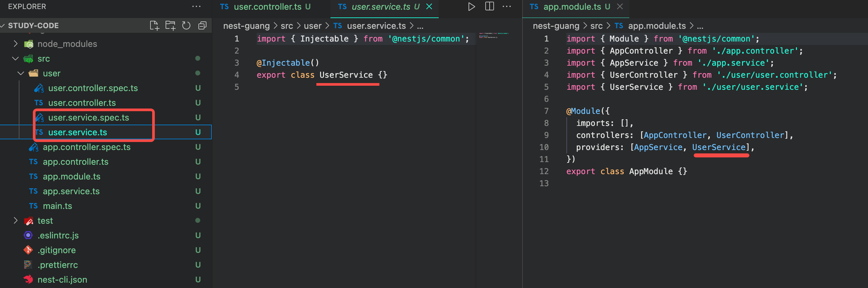Click UserService in the providers array
868x288 pixels.
pyautogui.click(x=719, y=147)
